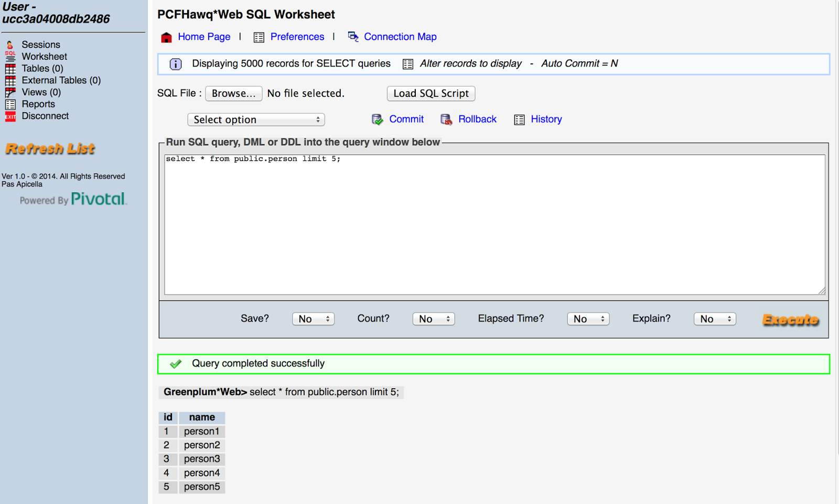Click the Connection Map icon

(353, 37)
